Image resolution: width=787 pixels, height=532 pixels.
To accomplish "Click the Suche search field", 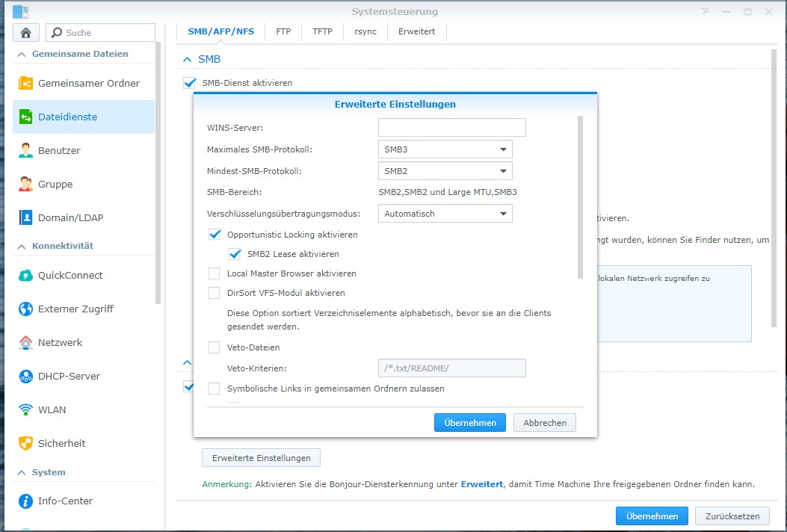I will (x=100, y=33).
